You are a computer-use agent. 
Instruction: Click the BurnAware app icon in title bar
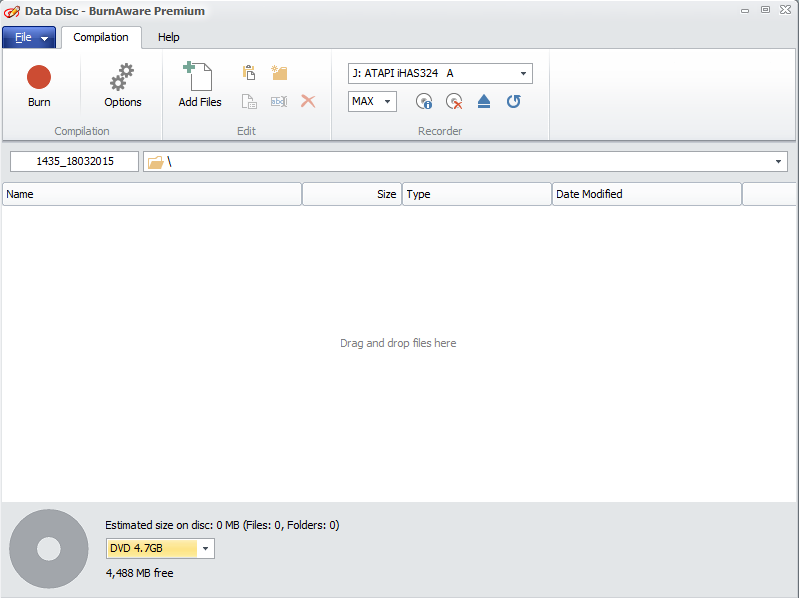point(12,11)
